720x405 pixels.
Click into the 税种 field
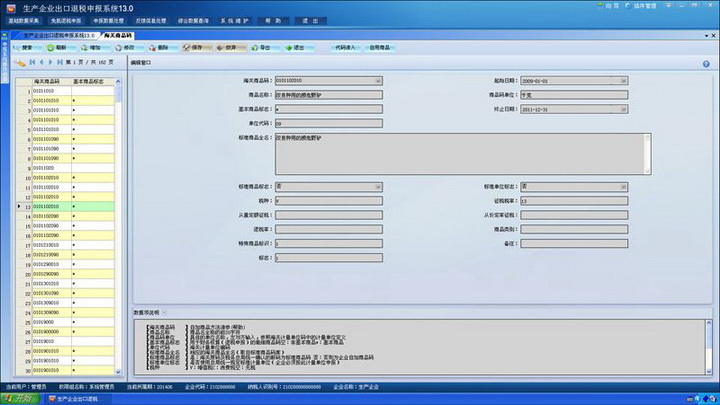click(329, 201)
